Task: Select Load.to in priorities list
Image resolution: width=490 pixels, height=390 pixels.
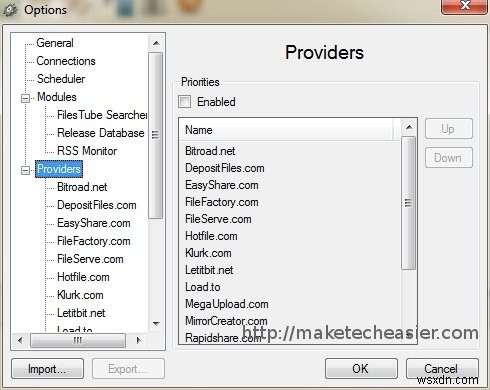Action: coord(203,287)
